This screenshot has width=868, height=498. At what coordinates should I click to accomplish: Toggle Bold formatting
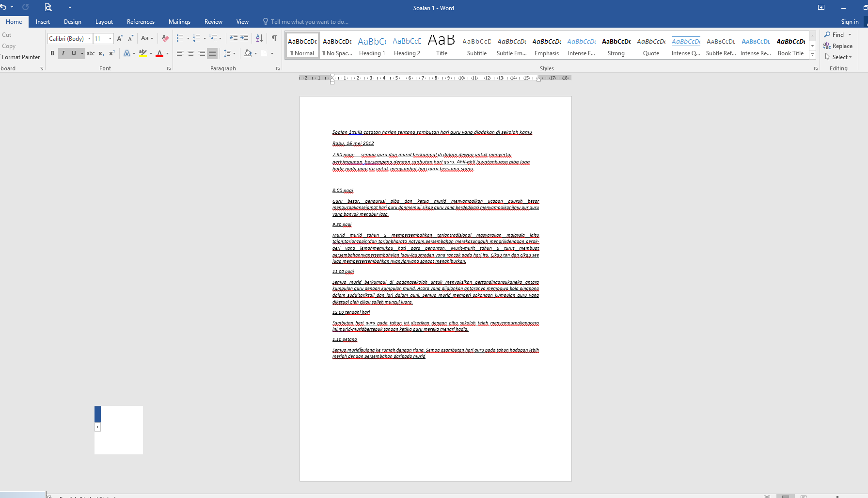52,53
